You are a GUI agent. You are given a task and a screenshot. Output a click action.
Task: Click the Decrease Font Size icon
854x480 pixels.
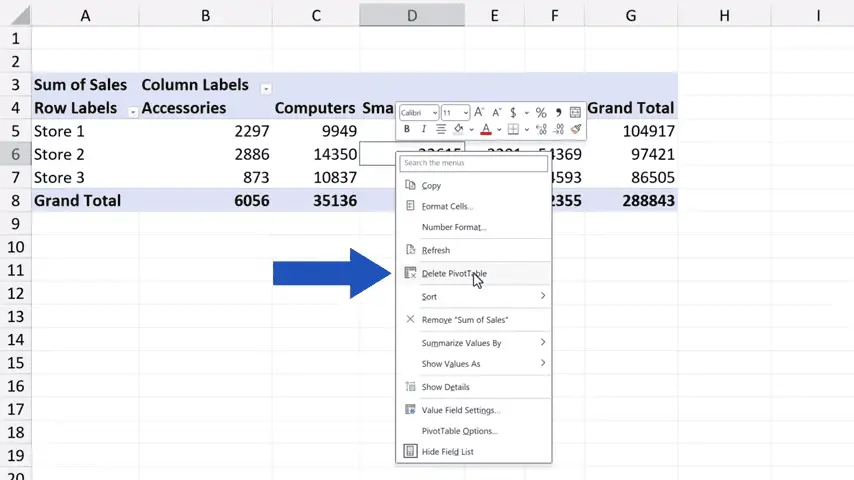(496, 113)
